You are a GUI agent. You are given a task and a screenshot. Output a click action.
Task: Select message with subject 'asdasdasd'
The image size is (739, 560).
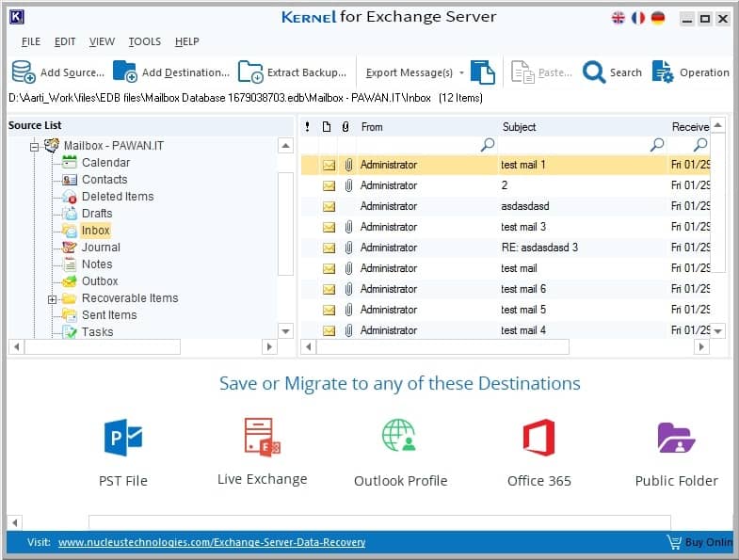click(x=506, y=206)
